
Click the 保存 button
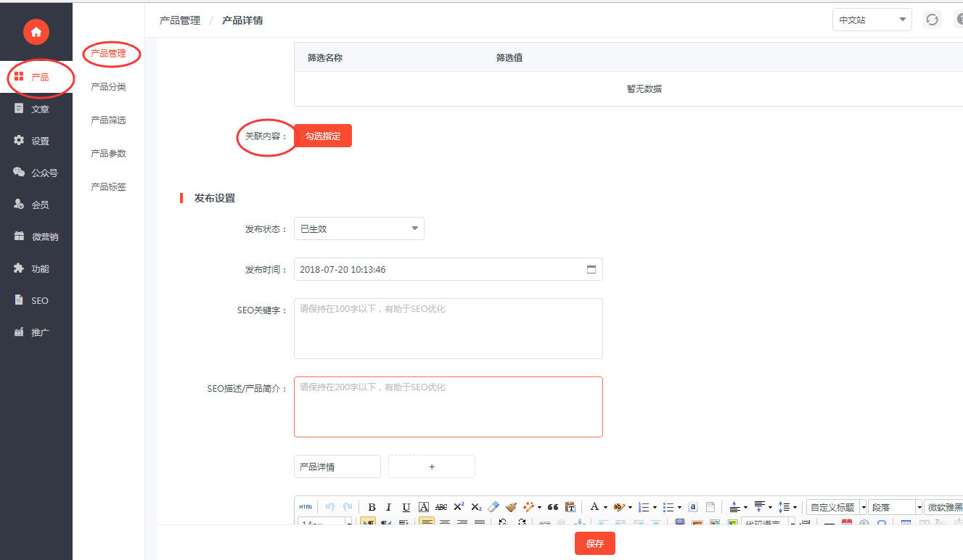(x=594, y=543)
